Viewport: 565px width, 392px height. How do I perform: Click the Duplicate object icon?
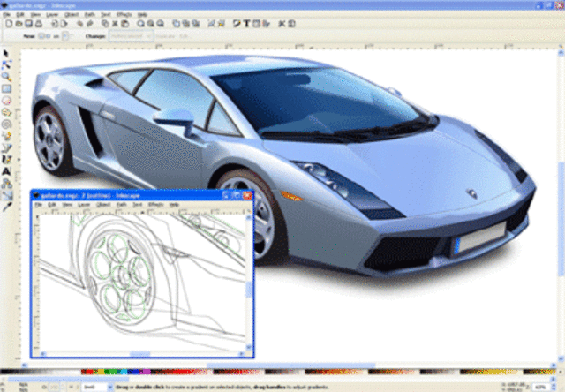pyautogui.click(x=177, y=24)
